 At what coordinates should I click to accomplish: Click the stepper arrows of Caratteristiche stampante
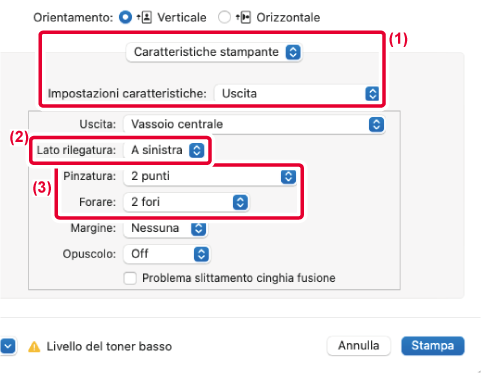tap(293, 52)
